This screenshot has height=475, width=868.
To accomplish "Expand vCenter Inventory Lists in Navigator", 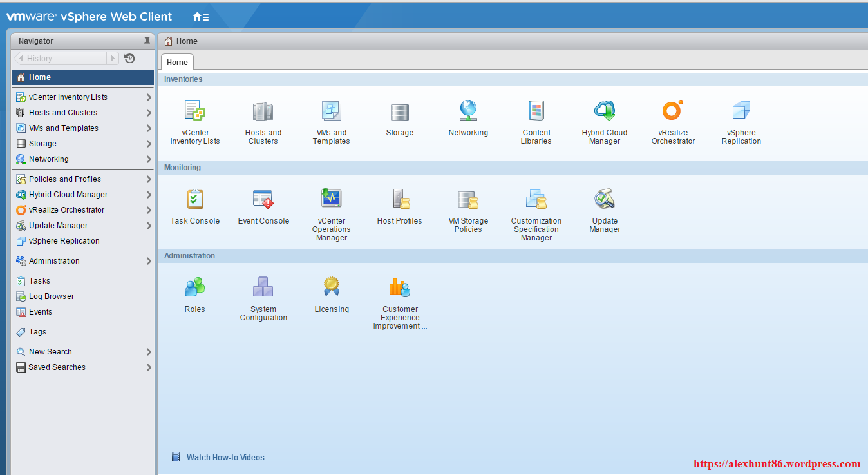I will [149, 97].
